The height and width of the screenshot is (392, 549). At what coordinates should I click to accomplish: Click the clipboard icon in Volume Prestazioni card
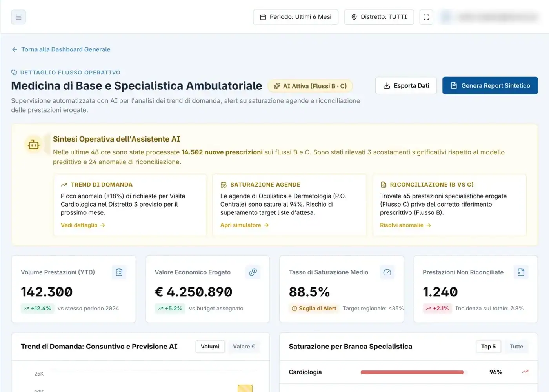point(119,272)
